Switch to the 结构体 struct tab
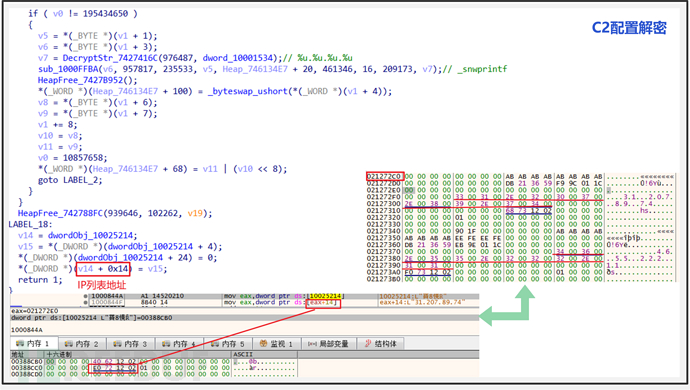This screenshot has width=690, height=390. click(x=381, y=344)
